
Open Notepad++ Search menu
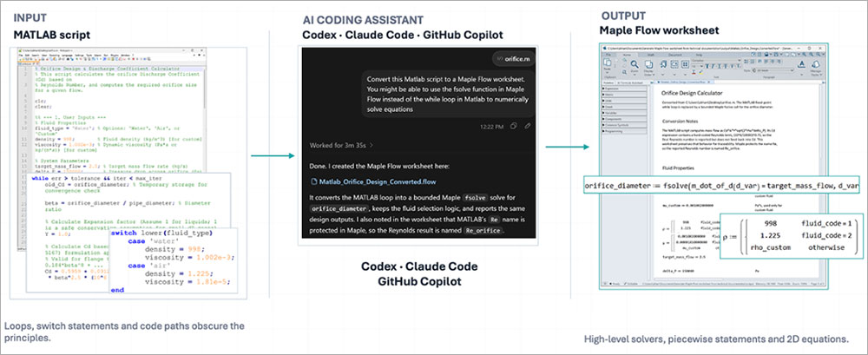[x=36, y=56]
